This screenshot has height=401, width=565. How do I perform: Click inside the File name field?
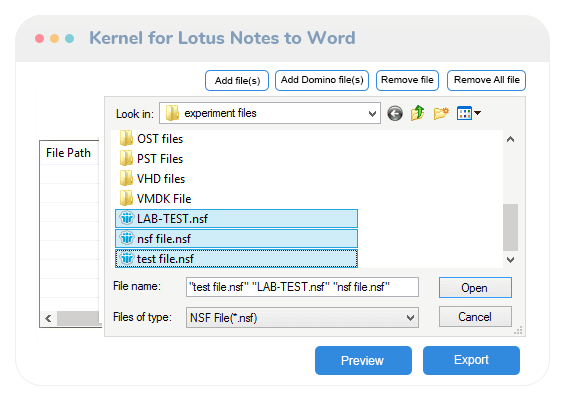(302, 287)
